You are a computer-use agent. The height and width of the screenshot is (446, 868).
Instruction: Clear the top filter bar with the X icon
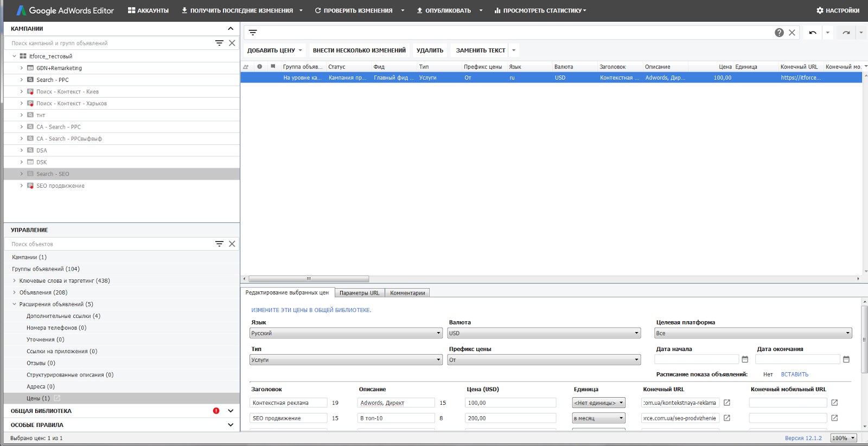(x=792, y=33)
